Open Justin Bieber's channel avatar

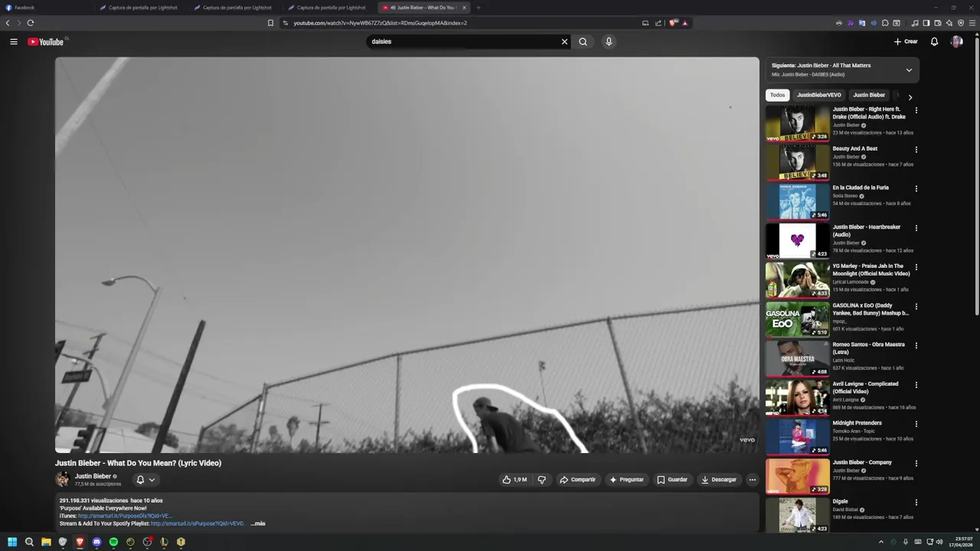pos(62,480)
